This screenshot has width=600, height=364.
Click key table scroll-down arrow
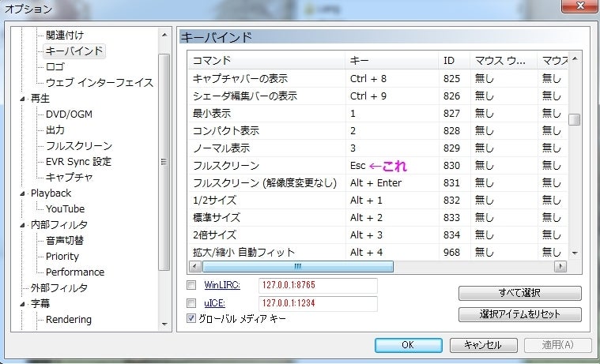pyautogui.click(x=575, y=253)
